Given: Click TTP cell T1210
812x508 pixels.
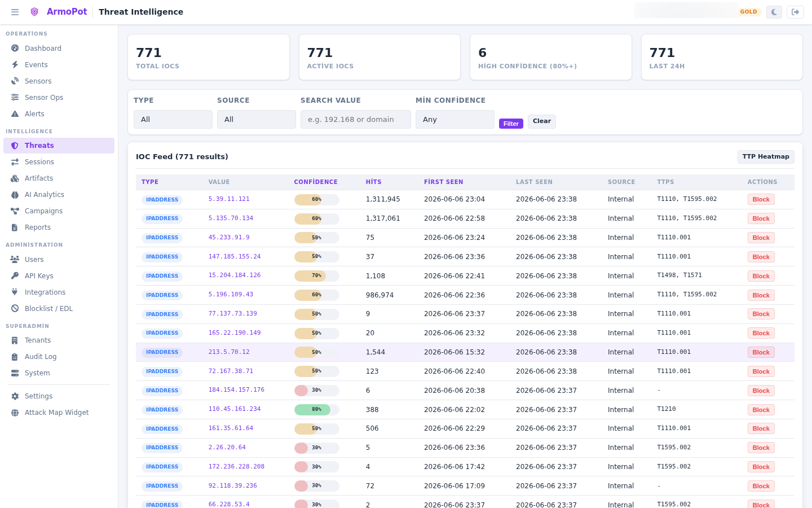Looking at the screenshot, I should pyautogui.click(x=667, y=409).
